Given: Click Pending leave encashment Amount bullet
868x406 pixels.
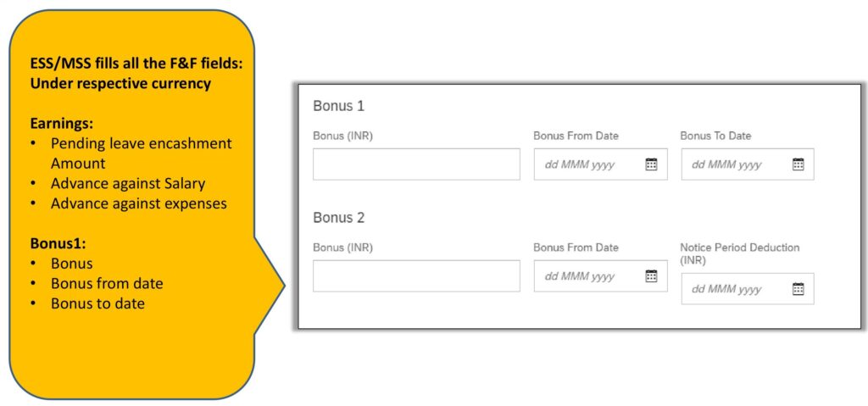Looking at the screenshot, I should click(142, 153).
